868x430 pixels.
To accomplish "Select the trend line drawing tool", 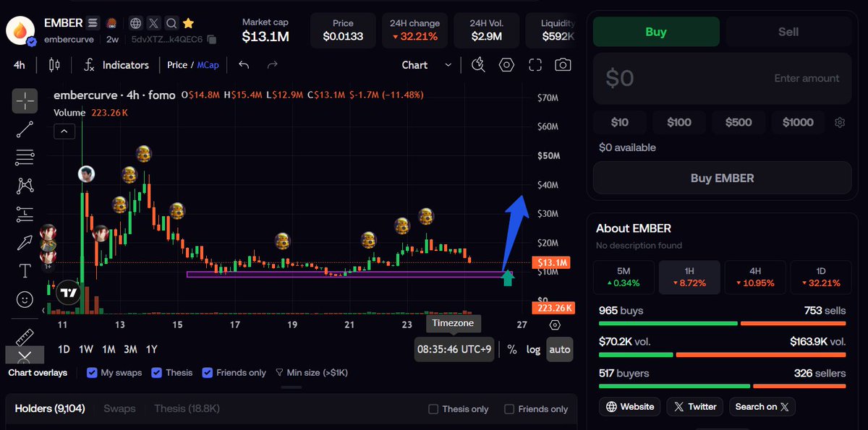I will 25,129.
